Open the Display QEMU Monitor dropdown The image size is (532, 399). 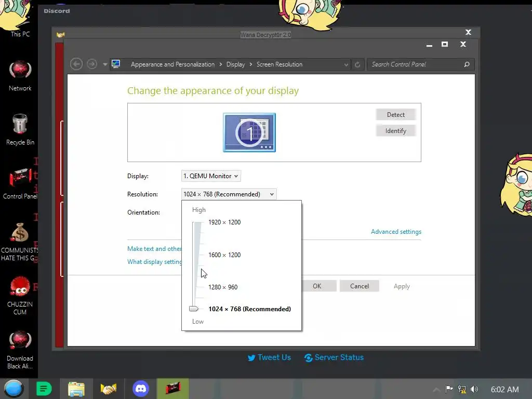click(x=211, y=176)
